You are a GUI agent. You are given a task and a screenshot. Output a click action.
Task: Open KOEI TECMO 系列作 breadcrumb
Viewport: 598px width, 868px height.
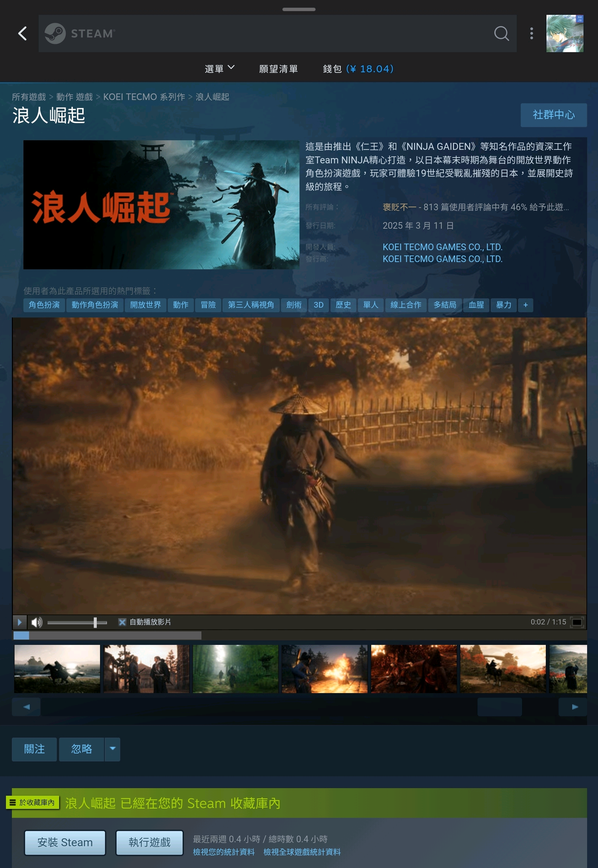(x=144, y=97)
